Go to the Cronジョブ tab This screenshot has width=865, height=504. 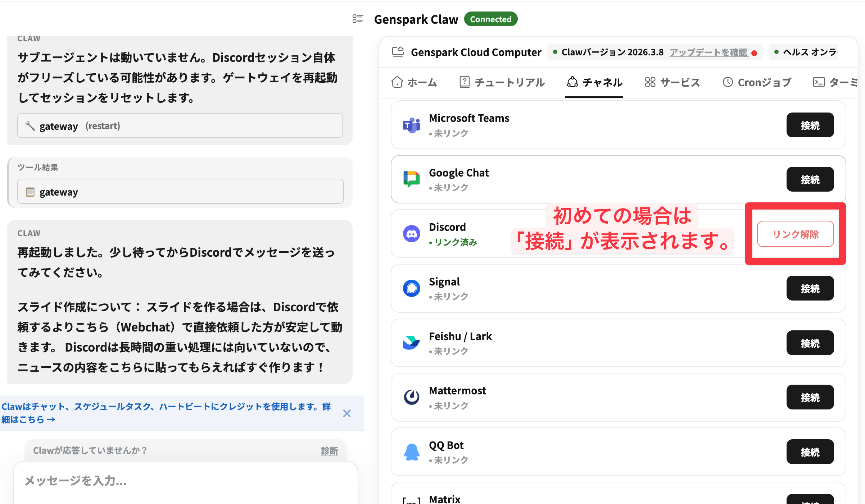(x=757, y=82)
